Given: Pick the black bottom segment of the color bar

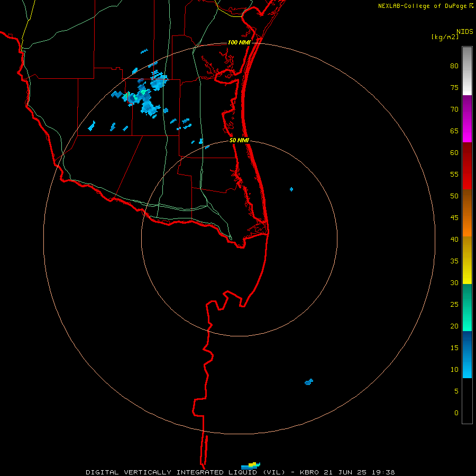Looking at the screenshot, I should click(467, 401).
